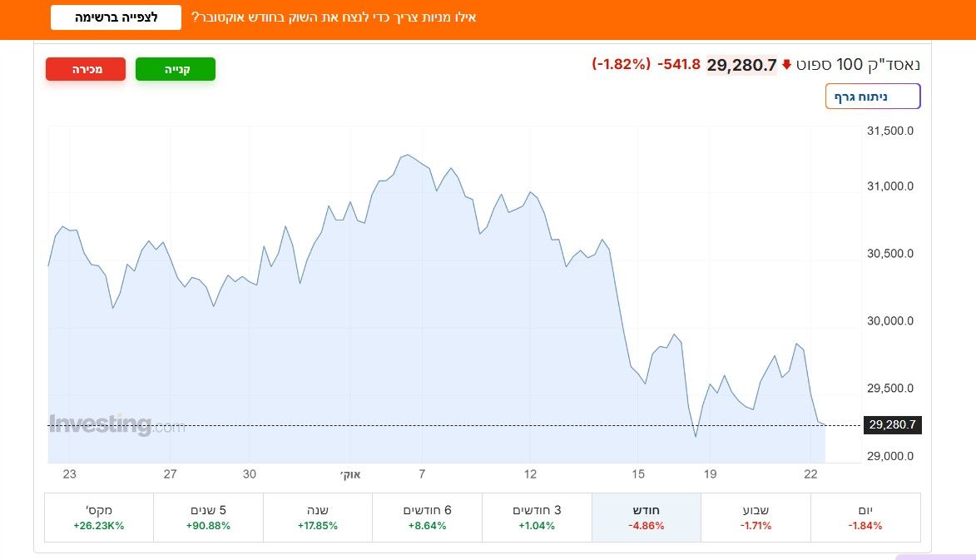Click the date label 12 on the time axis
The height and width of the screenshot is (560, 976).
click(x=530, y=474)
